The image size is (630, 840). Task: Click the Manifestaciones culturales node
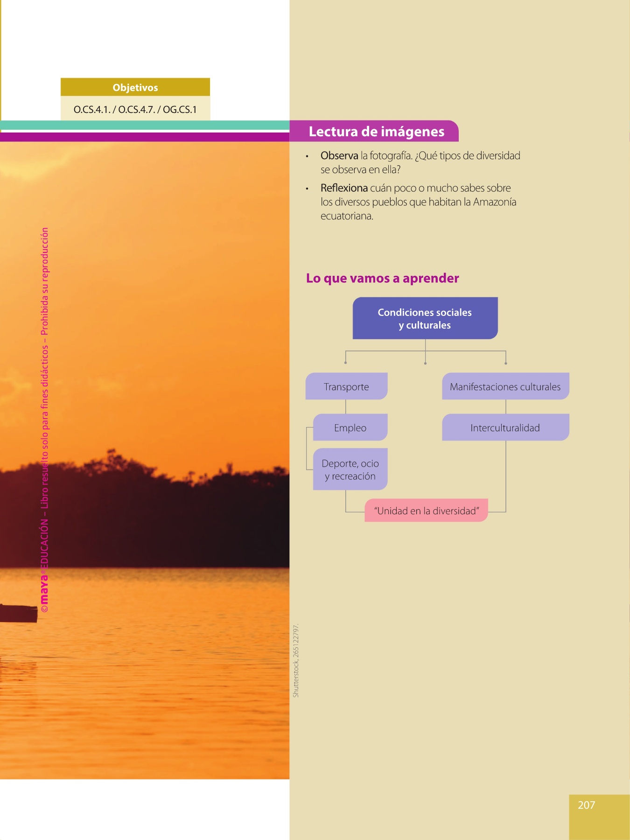[505, 387]
